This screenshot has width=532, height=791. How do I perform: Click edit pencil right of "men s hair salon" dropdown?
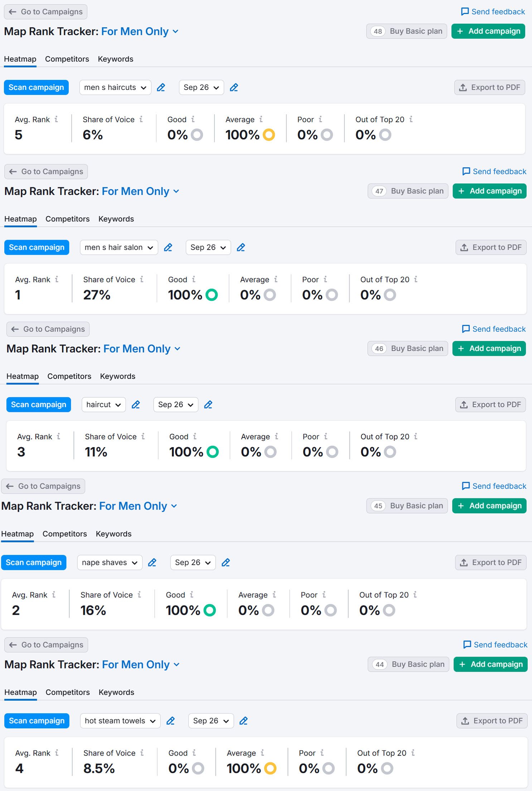168,248
